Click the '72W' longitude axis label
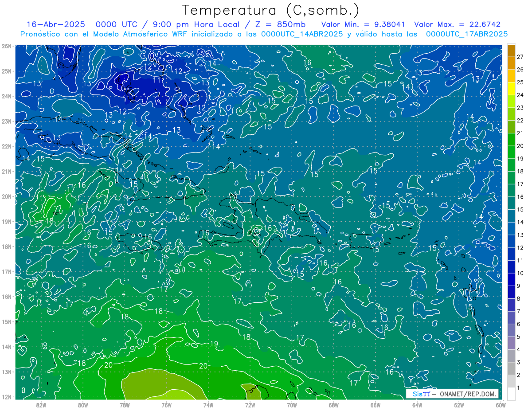The height and width of the screenshot is (411, 532). click(x=250, y=405)
